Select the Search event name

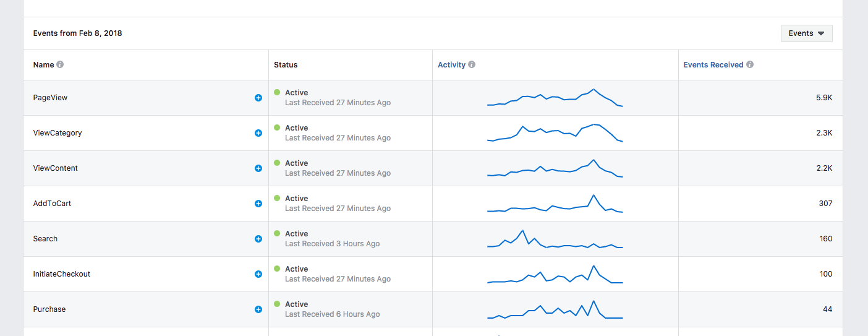(45, 239)
